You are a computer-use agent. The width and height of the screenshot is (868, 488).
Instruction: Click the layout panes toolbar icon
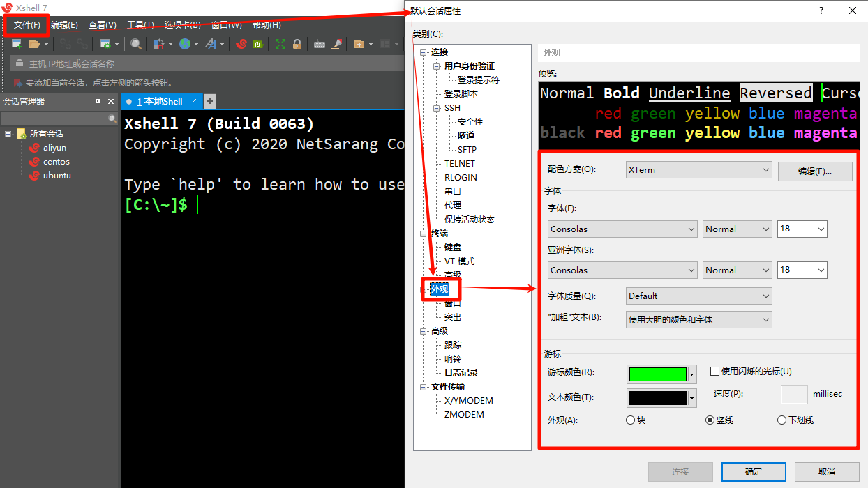pos(385,44)
